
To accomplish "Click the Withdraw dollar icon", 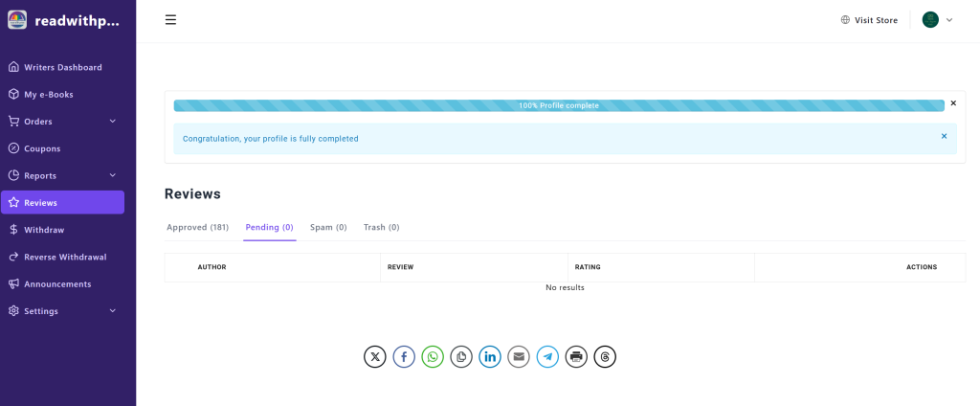I will 13,230.
